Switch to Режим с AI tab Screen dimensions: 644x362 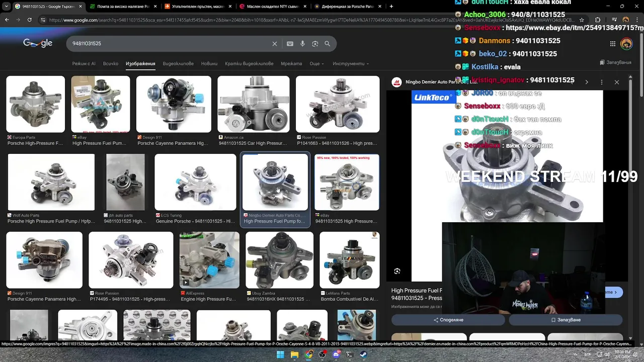point(84,64)
